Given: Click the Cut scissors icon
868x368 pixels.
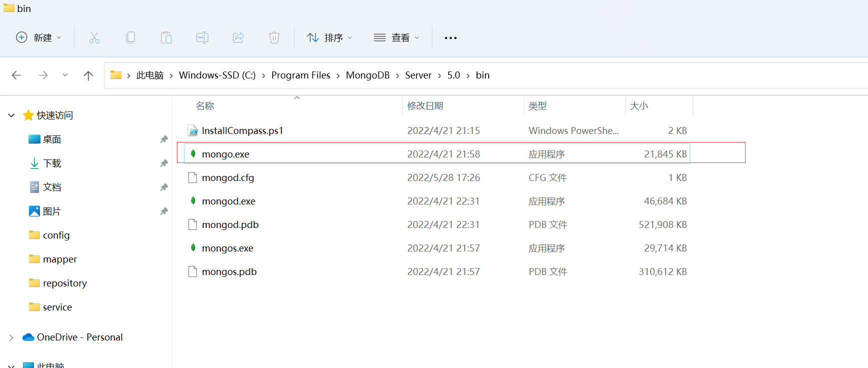Looking at the screenshot, I should 94,37.
